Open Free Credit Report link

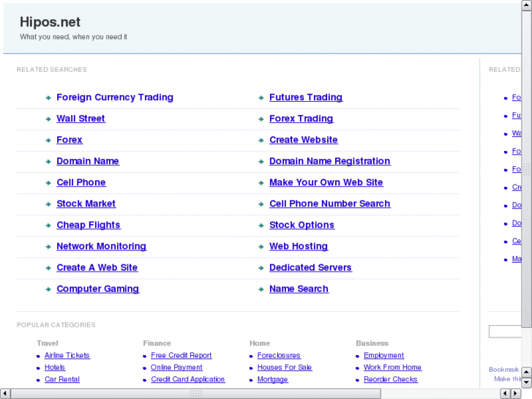click(x=181, y=356)
